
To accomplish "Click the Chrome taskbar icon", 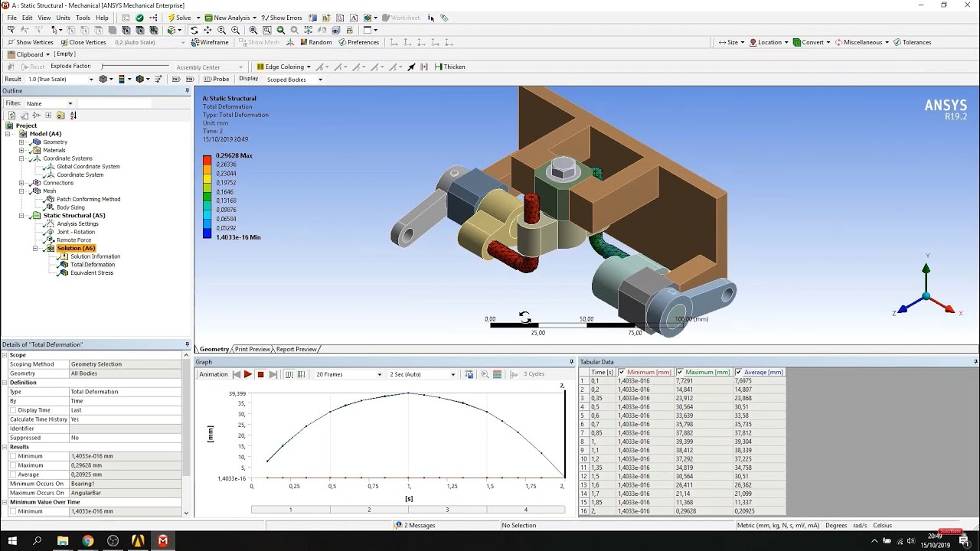I will 88,540.
